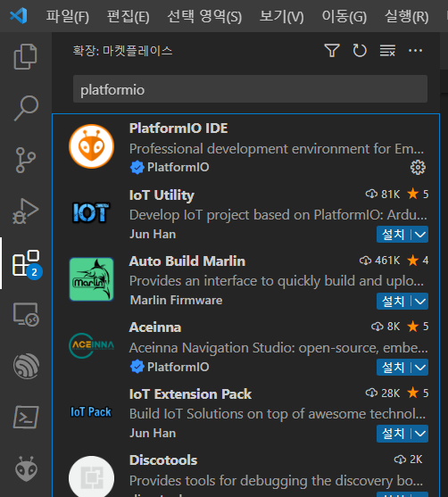Click Discotools 2K download count
This screenshot has width=448, height=497.
409,460
